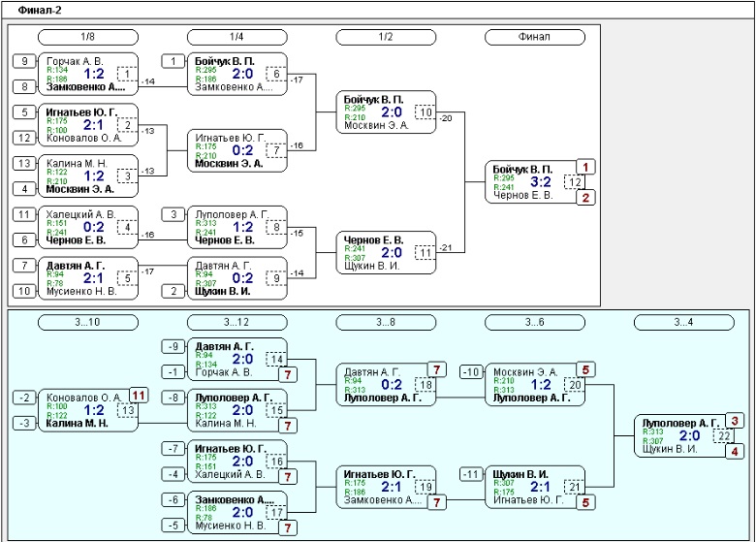Select the Финал round header pill
756x542 pixels.
point(535,37)
